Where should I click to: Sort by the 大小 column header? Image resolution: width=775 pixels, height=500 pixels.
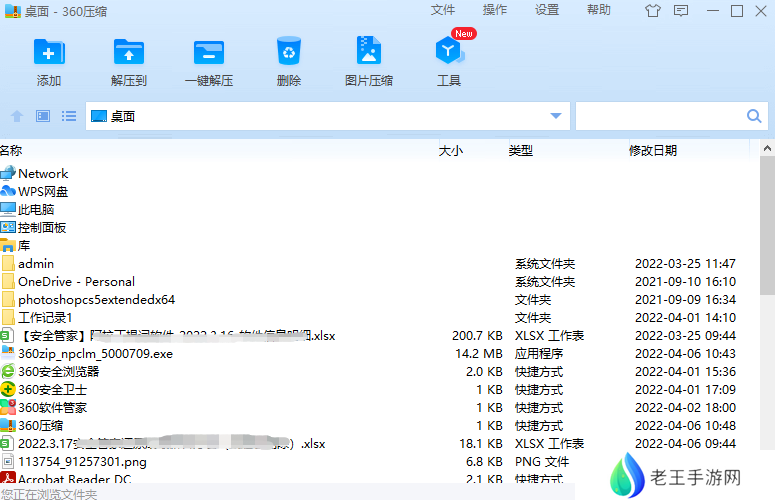[x=451, y=151]
